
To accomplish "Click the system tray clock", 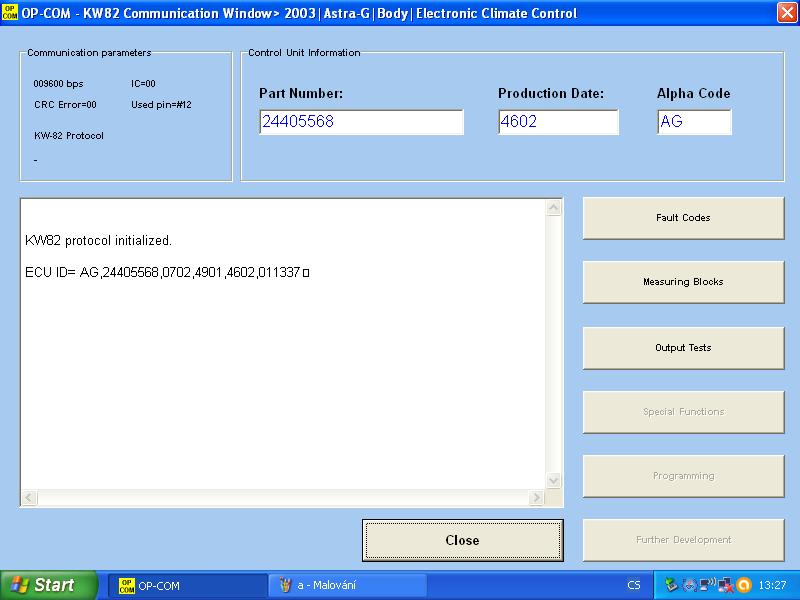I will [772, 585].
